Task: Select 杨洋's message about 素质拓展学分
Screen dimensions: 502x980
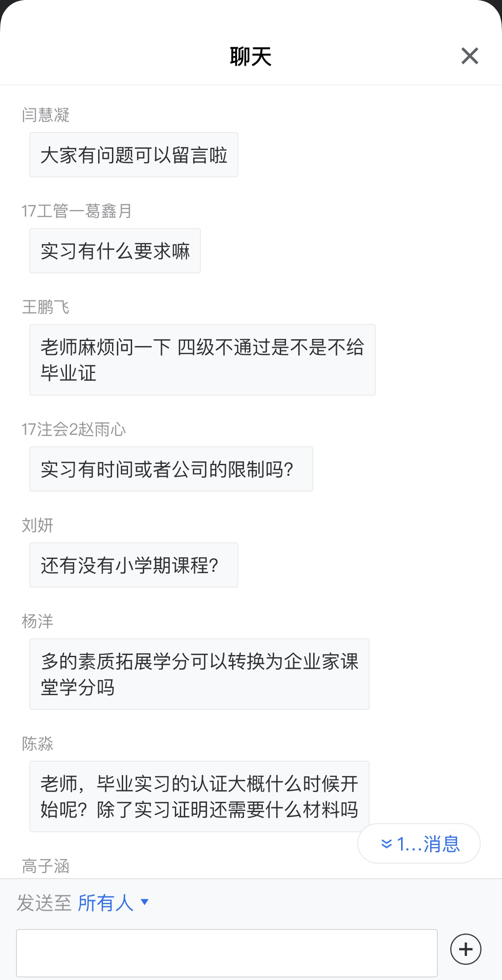Action: click(199, 674)
